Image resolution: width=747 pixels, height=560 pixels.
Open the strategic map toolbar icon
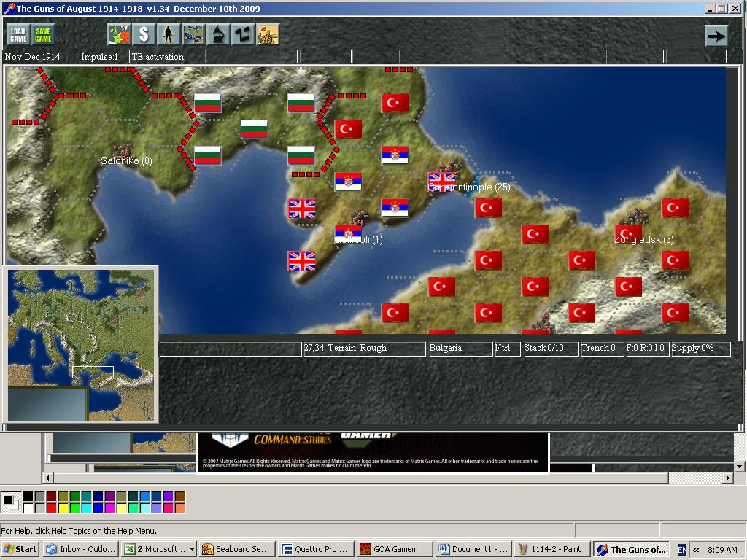193,35
